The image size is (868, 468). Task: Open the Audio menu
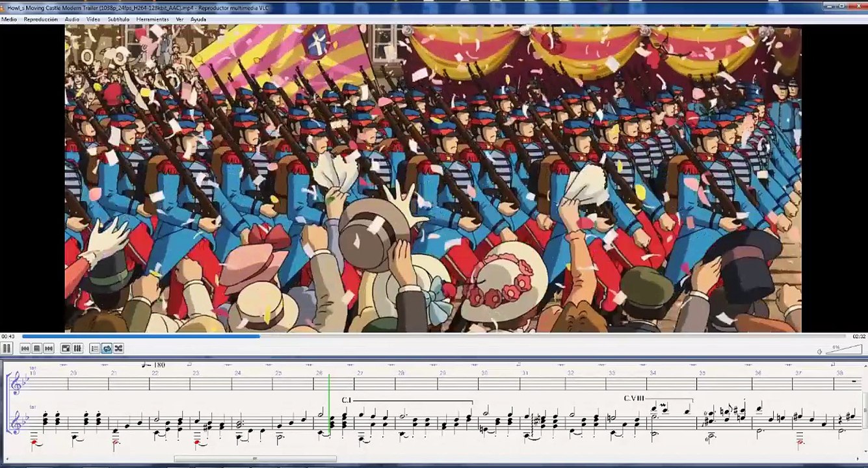pos(72,19)
